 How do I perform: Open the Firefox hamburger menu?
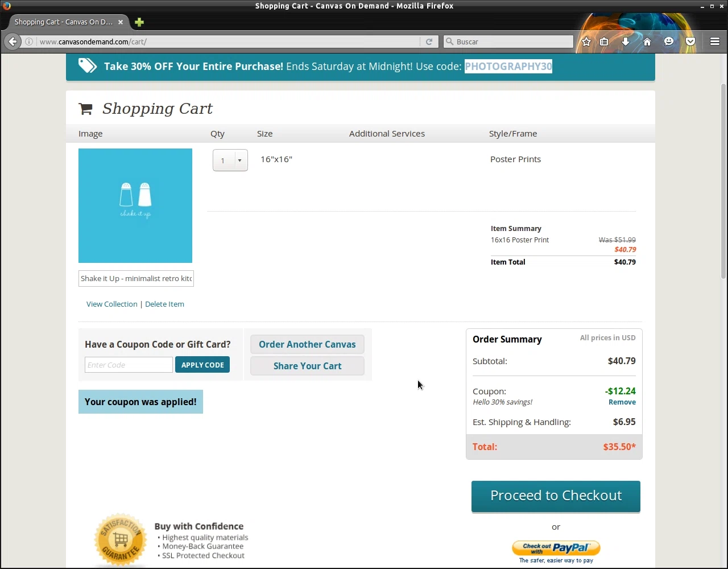coord(715,42)
